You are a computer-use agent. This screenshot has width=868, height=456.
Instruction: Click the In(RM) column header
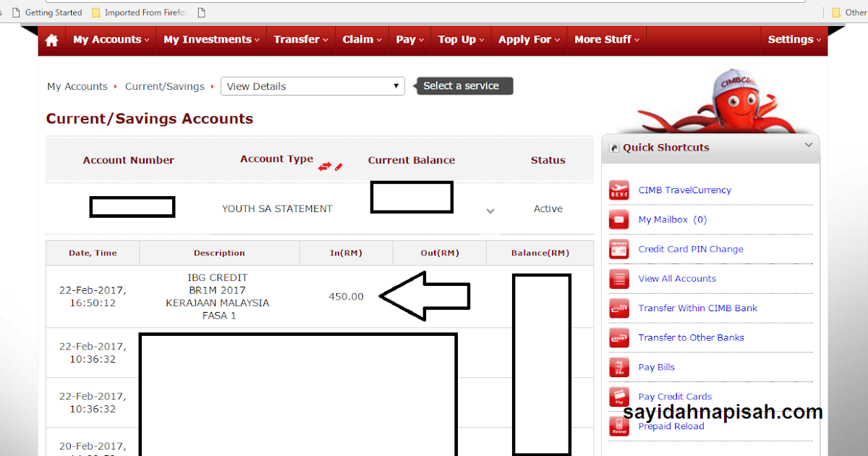point(346,253)
